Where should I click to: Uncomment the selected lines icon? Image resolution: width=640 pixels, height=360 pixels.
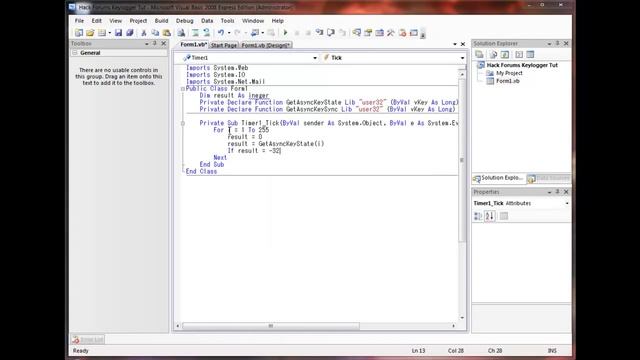coord(207,33)
